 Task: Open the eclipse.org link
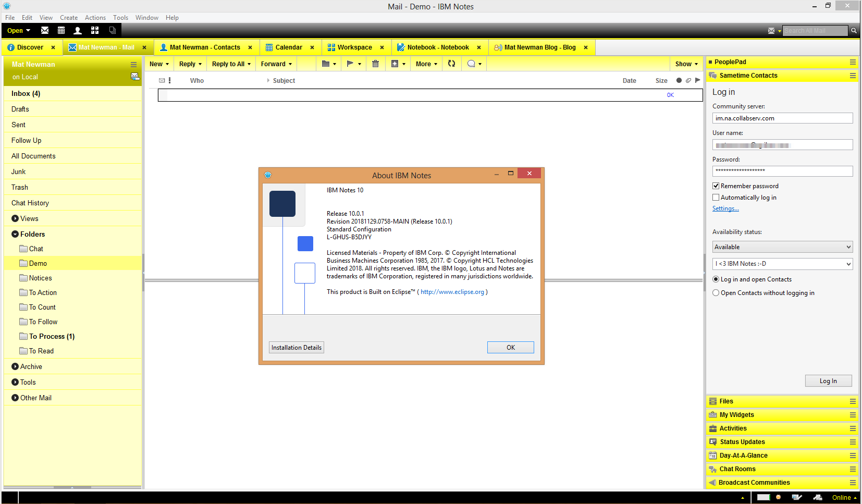(x=452, y=292)
